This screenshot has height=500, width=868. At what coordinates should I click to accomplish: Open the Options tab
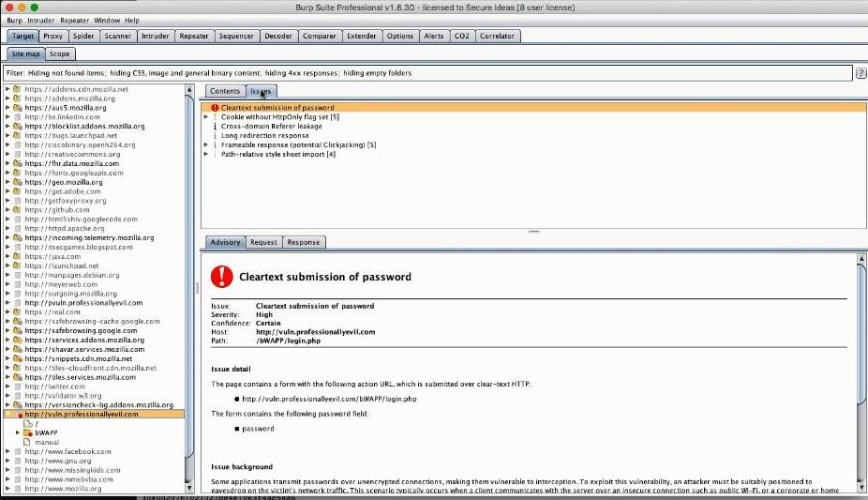pyautogui.click(x=400, y=36)
